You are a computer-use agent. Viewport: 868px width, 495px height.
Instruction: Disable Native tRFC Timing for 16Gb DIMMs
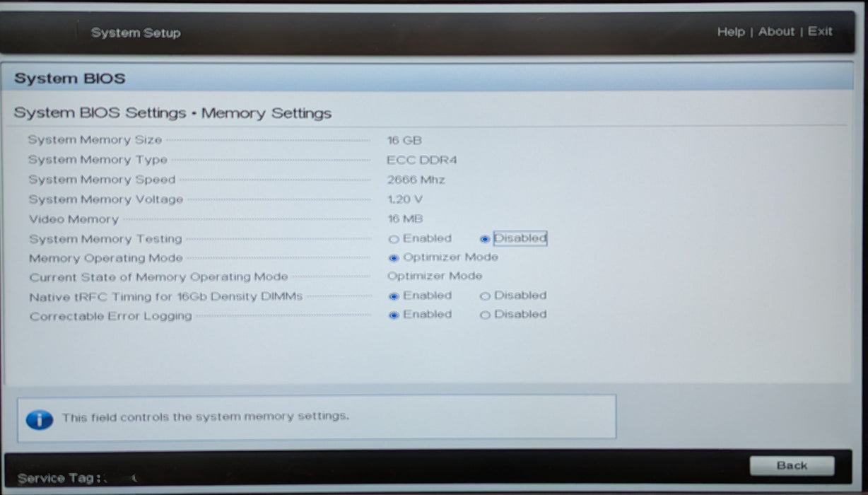(x=485, y=296)
